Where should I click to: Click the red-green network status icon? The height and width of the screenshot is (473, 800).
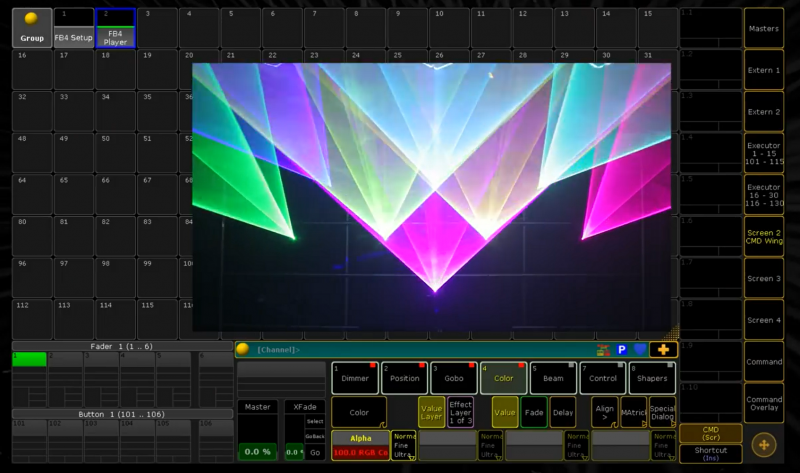[603, 349]
